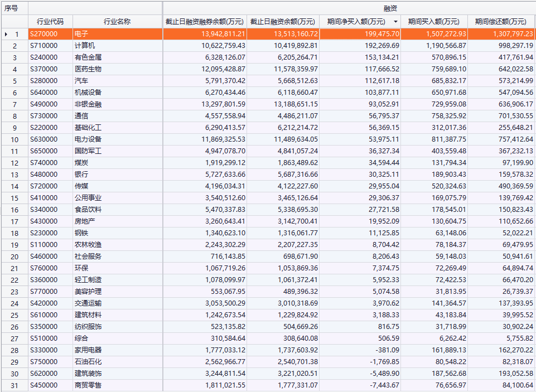Click 截止日融资余额(万元) column header
Screen dimensions: 536x392
[x=283, y=22]
